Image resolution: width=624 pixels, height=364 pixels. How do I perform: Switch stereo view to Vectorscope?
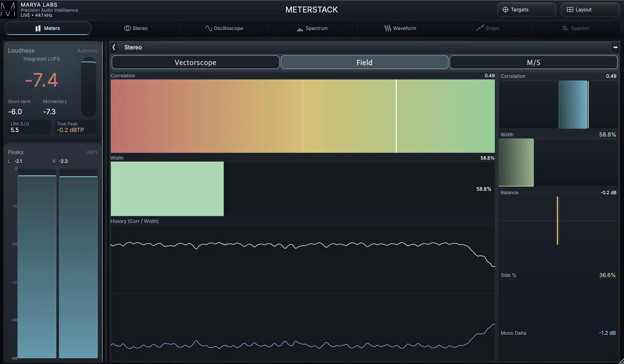pos(195,62)
